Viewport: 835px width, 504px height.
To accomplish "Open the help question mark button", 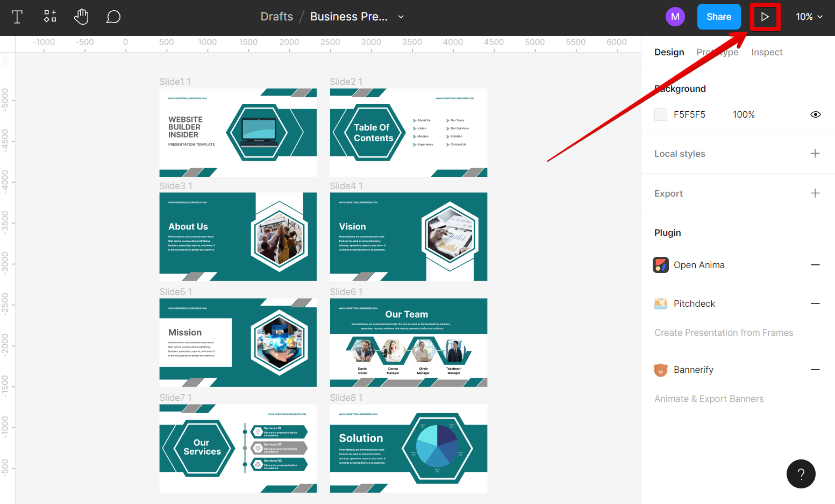I will pyautogui.click(x=801, y=474).
